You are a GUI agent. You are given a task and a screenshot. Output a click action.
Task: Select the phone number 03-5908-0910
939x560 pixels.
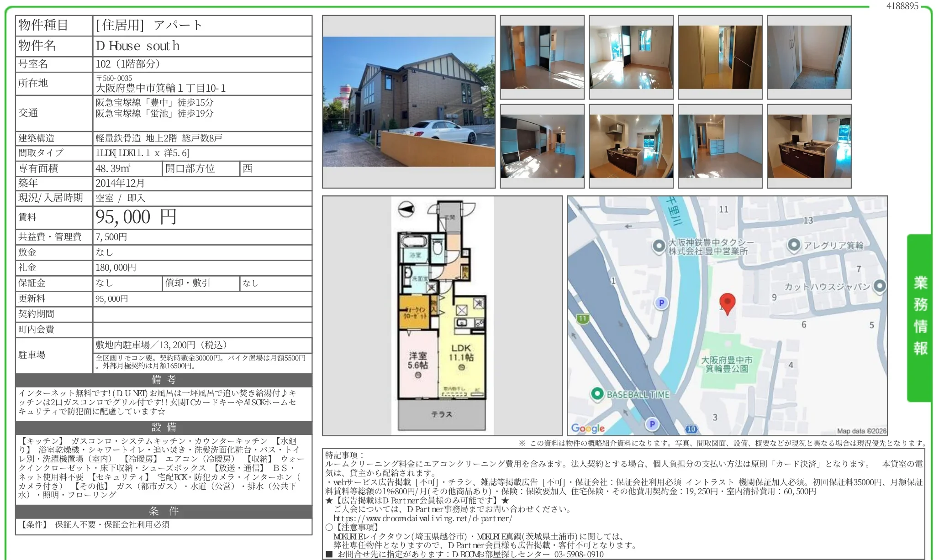tap(579, 555)
